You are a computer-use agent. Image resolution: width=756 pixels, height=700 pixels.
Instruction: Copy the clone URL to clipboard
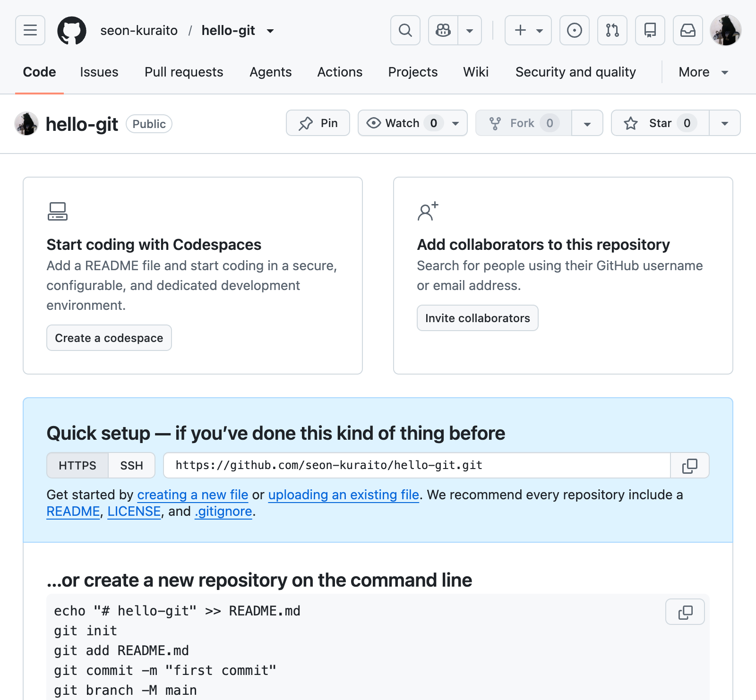pyautogui.click(x=690, y=465)
